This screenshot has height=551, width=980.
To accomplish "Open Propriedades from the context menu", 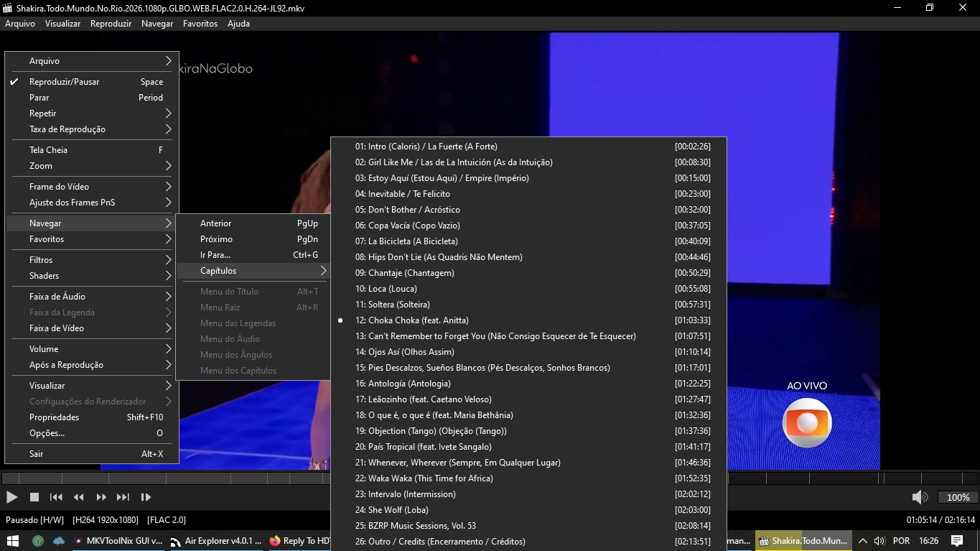I will 92,417.
